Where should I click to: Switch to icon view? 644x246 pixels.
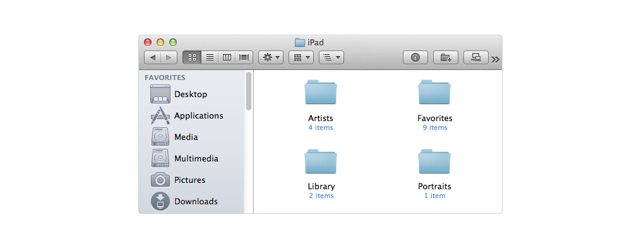click(x=192, y=57)
